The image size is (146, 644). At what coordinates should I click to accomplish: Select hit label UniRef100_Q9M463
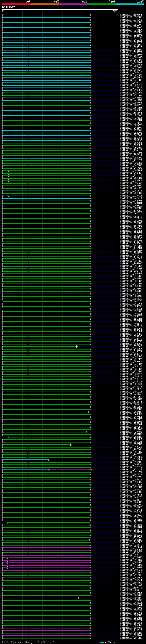point(131,58)
